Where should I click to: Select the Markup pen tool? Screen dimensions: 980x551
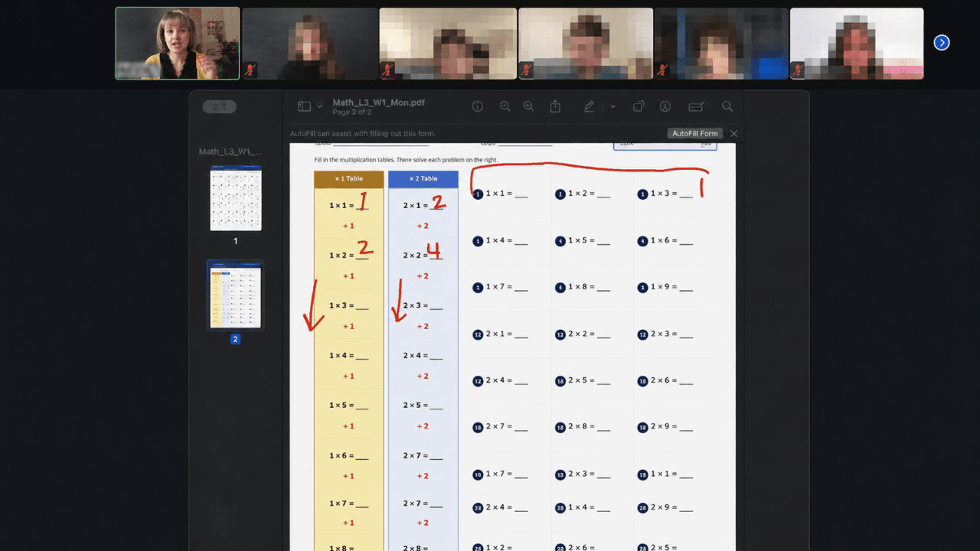point(589,106)
